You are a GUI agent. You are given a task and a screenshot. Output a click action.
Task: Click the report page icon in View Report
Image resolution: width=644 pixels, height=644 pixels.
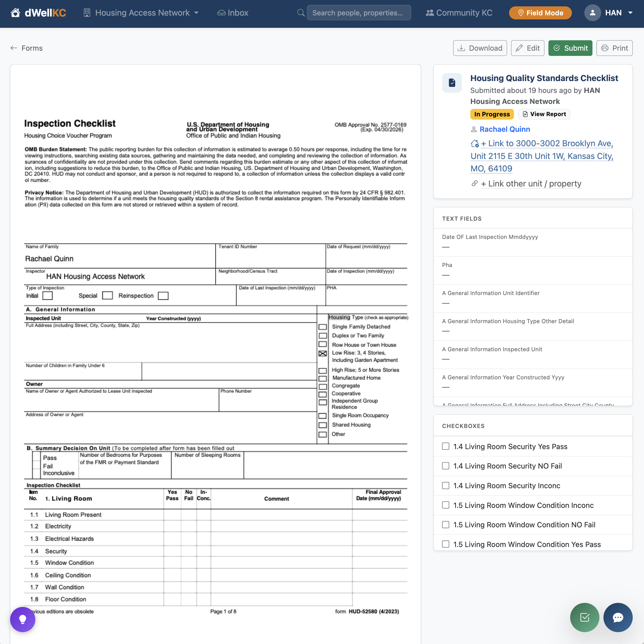[525, 114]
